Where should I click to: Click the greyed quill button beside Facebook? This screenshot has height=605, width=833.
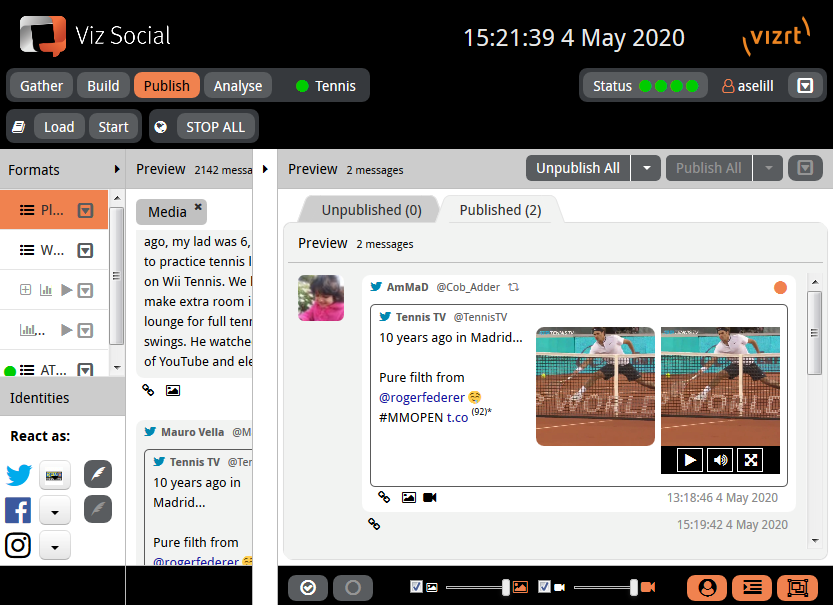[98, 509]
